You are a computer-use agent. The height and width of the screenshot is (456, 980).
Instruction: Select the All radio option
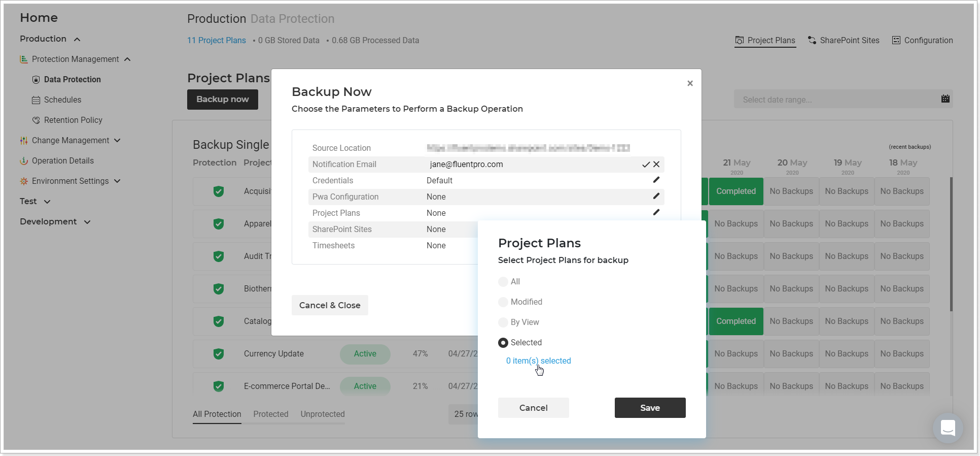point(503,282)
